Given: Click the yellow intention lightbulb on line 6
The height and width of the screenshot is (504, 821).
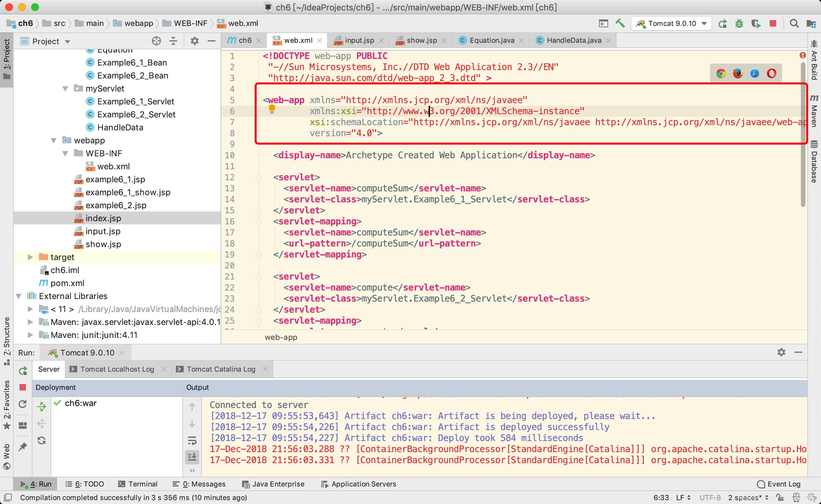Looking at the screenshot, I should [x=272, y=109].
